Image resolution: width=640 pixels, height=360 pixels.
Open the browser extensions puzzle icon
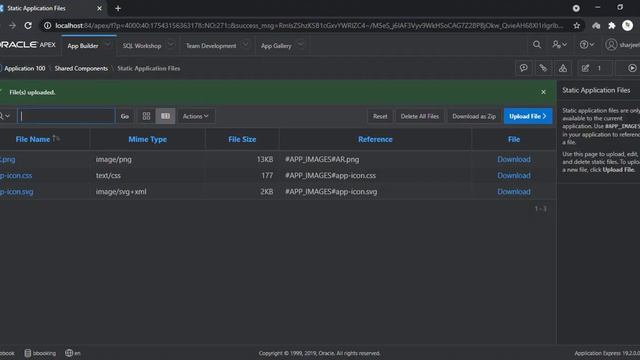click(x=611, y=26)
